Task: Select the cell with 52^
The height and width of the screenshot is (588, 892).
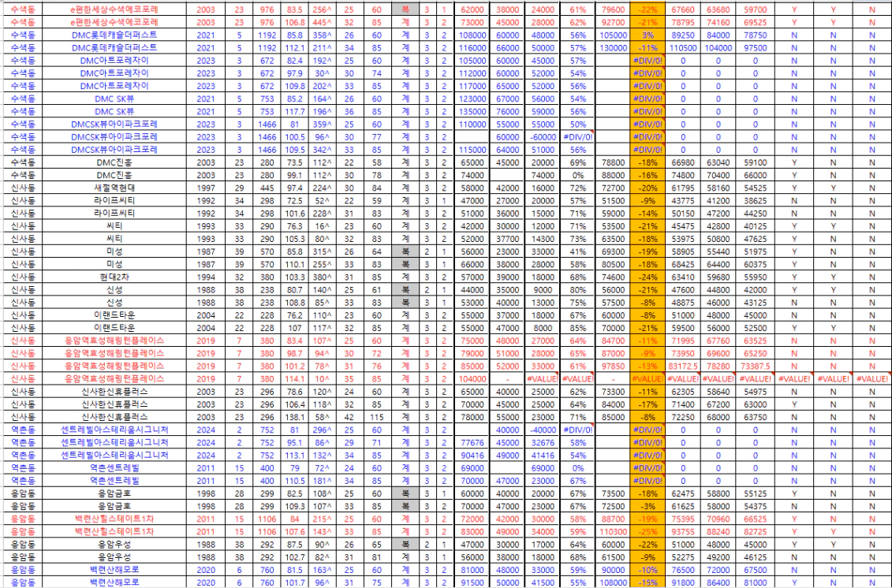Action: point(322,201)
